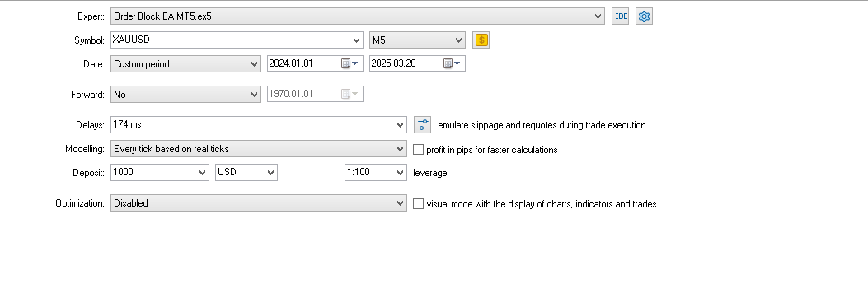Click the Optimization label

pyautogui.click(x=80, y=203)
